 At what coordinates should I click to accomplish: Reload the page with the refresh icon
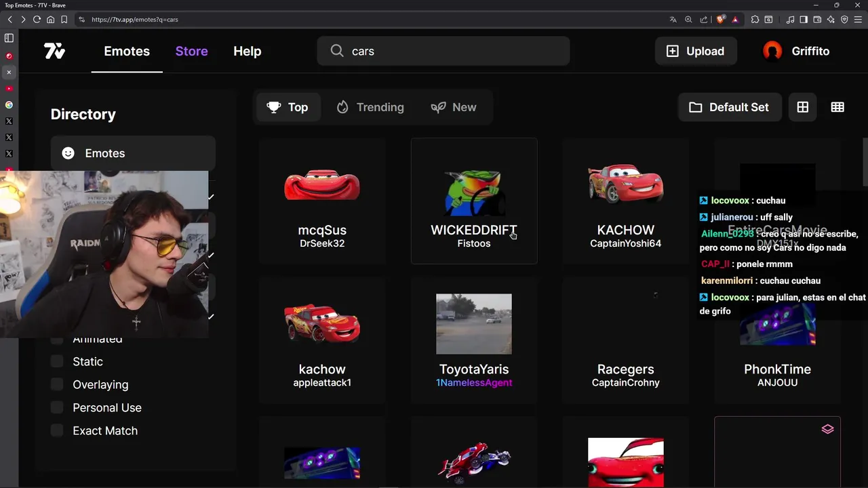pos(37,20)
